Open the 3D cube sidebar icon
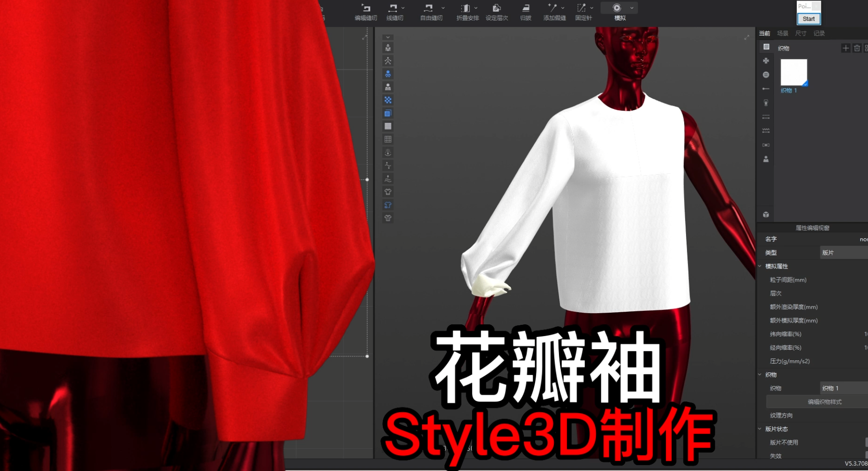 [x=766, y=214]
